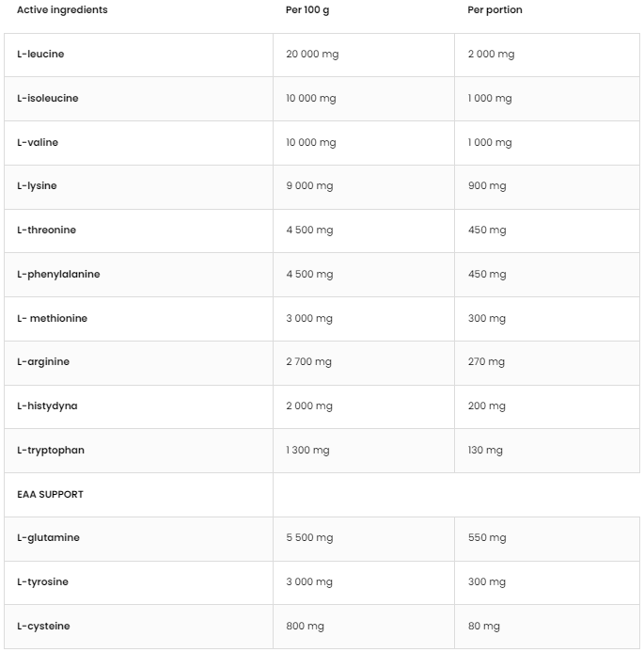The width and height of the screenshot is (644, 652).
Task: Click the L- methionine ingredient cell
Action: (52, 319)
